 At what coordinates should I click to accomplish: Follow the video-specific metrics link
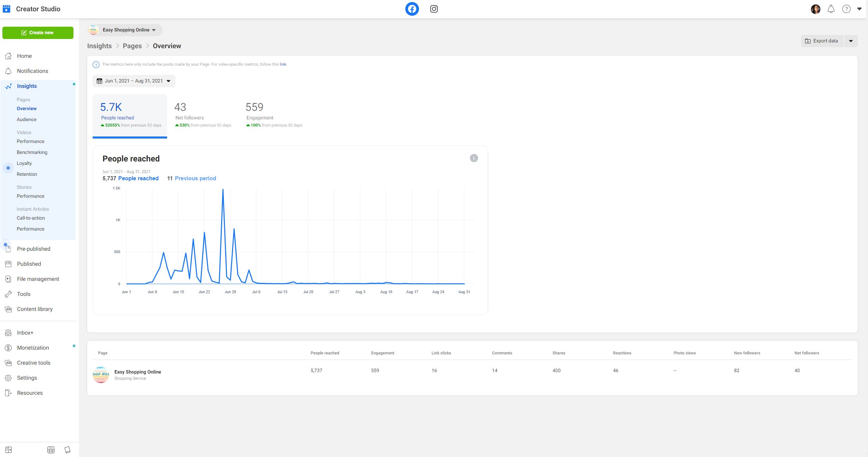pyautogui.click(x=283, y=64)
